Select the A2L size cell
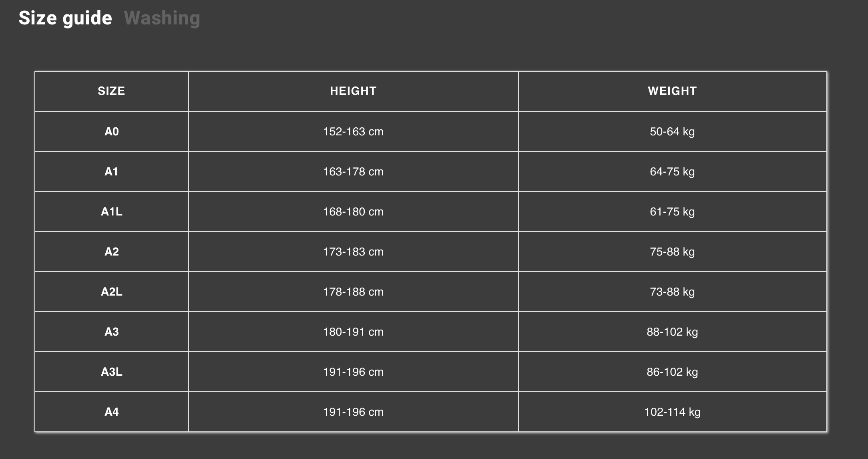This screenshot has height=459, width=868. [x=112, y=292]
